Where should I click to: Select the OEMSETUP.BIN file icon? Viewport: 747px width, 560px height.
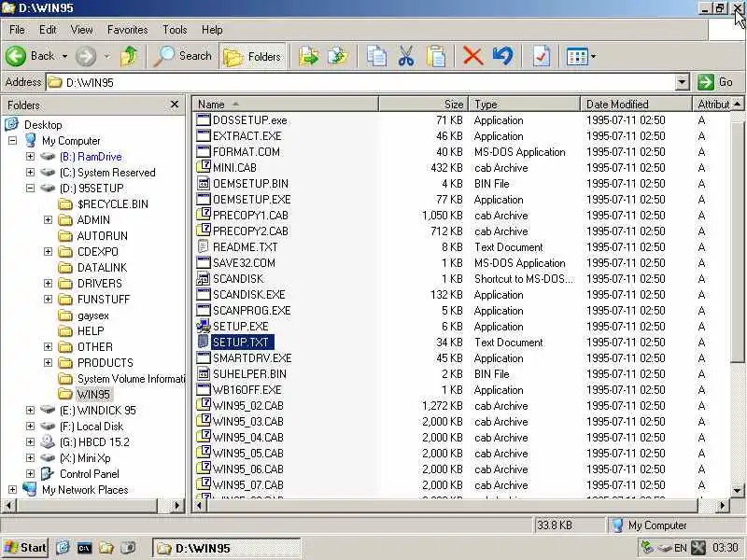coord(204,183)
